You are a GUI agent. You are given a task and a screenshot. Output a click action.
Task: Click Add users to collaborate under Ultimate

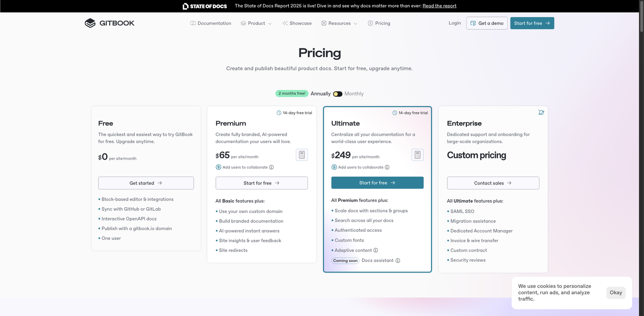point(361,167)
